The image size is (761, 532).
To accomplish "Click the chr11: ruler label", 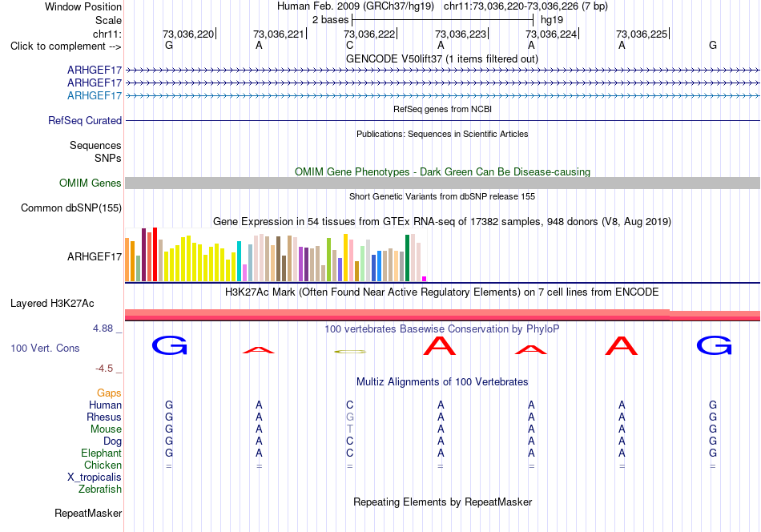I will [x=107, y=34].
